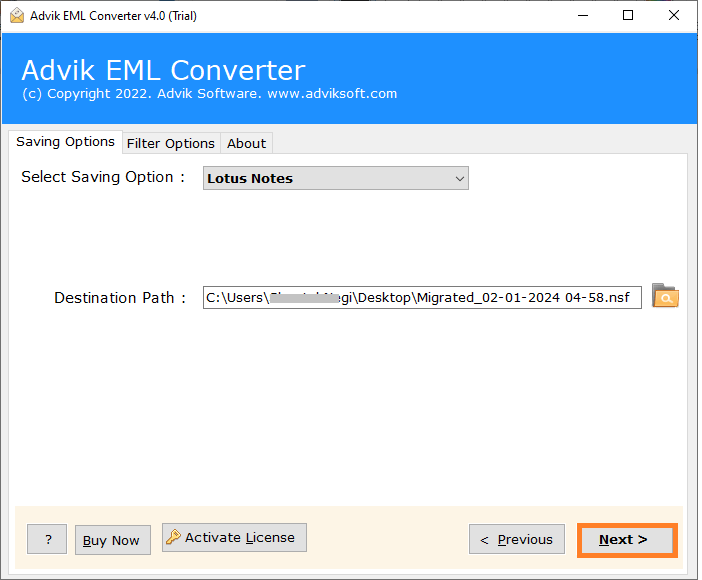Switch to the Saving Options tab
The width and height of the screenshot is (702, 580).
pyautogui.click(x=65, y=142)
